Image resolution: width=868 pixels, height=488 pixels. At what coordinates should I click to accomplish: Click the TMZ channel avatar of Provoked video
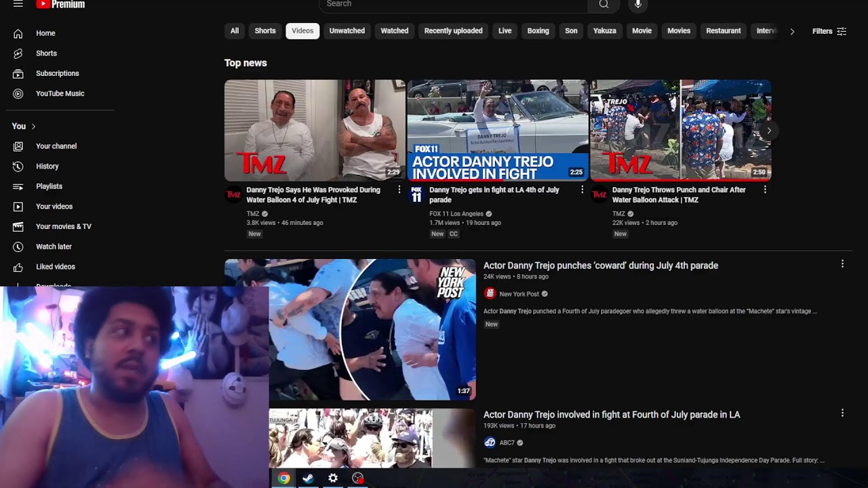[x=233, y=195]
